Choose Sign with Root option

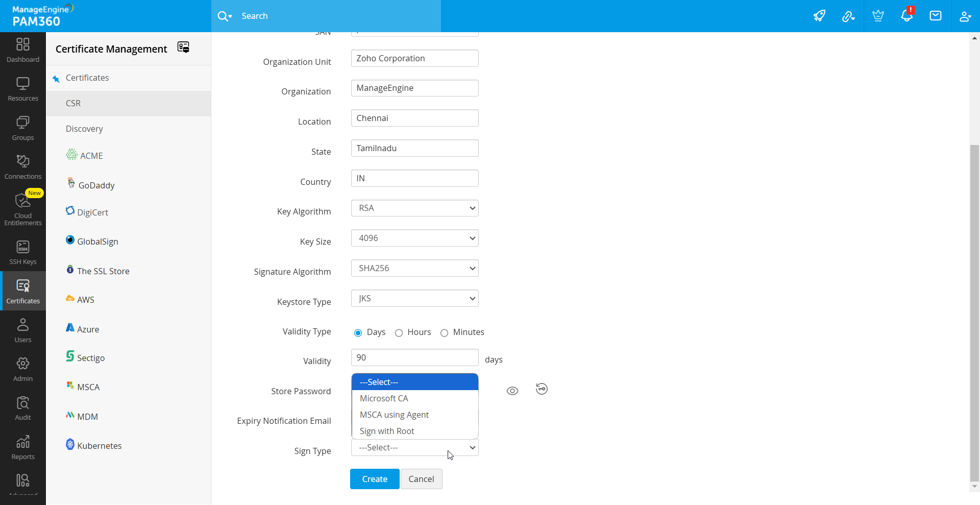(x=415, y=431)
